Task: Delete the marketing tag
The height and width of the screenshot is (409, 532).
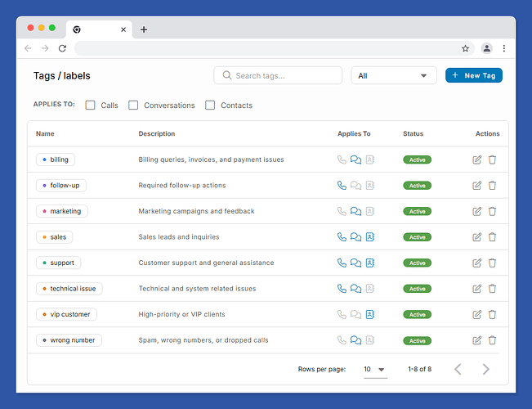Action: tap(492, 211)
